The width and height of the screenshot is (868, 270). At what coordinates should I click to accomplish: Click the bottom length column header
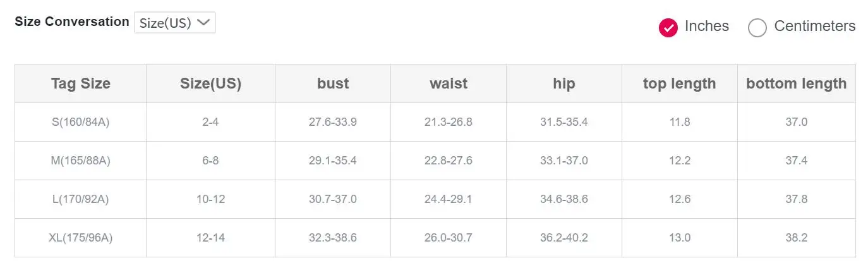pyautogui.click(x=797, y=83)
